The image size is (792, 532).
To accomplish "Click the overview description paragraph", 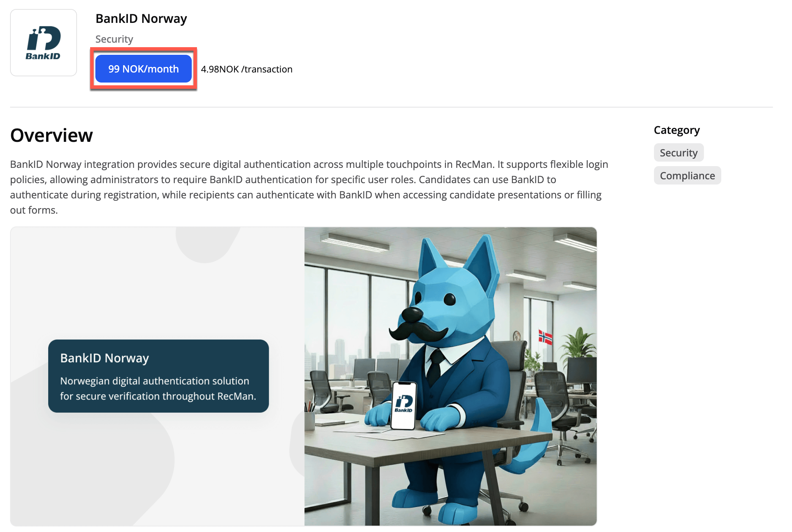I will 309,187.
